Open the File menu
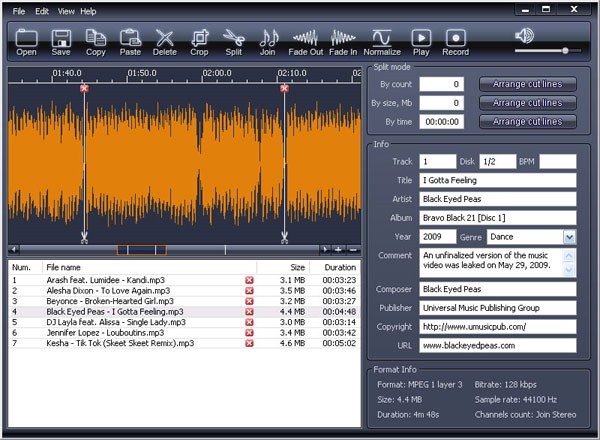Screen dimensions: 600x440 18,11
